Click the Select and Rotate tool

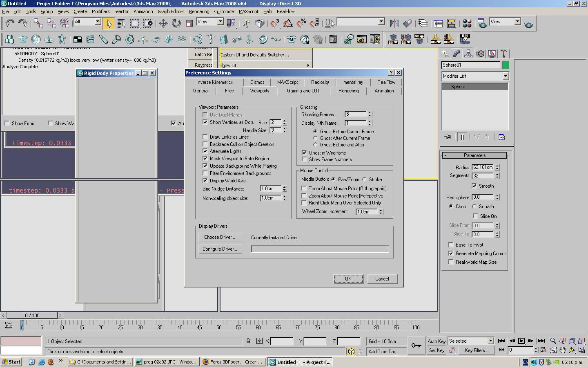tap(176, 23)
